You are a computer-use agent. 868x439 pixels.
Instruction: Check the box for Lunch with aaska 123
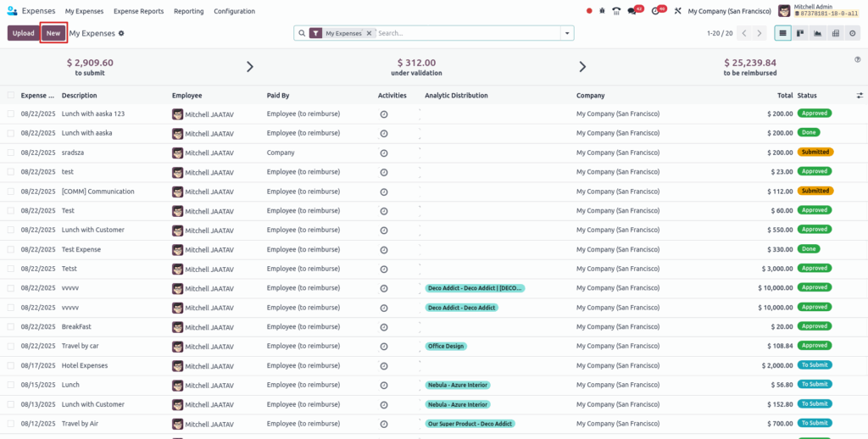[x=11, y=114]
